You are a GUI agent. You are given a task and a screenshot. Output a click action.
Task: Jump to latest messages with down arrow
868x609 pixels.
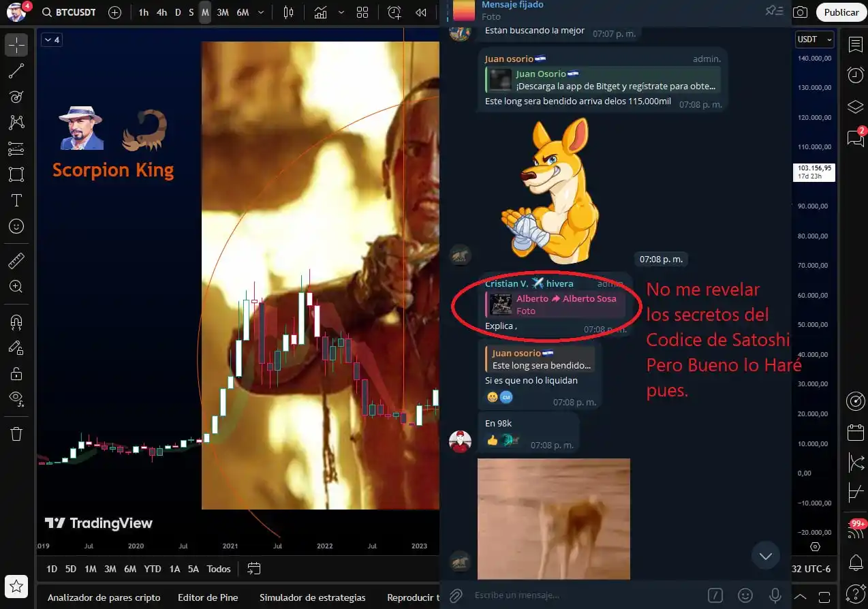[x=765, y=556]
